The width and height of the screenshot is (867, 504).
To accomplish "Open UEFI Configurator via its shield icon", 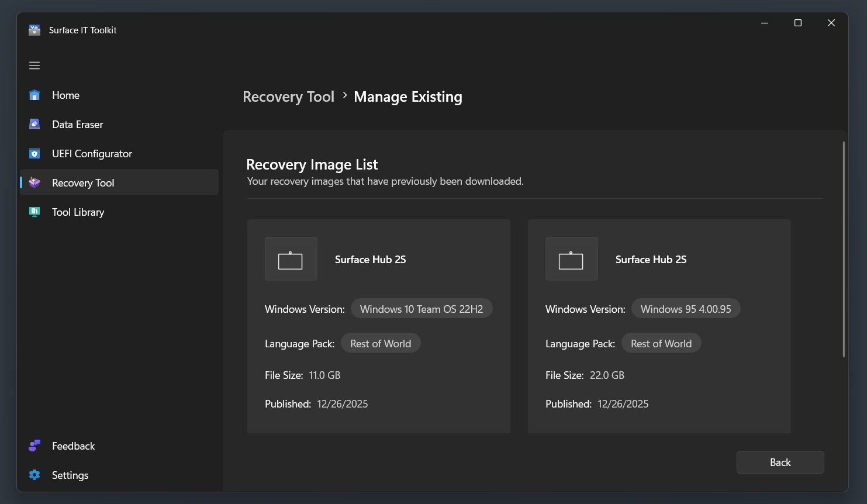I will click(34, 154).
